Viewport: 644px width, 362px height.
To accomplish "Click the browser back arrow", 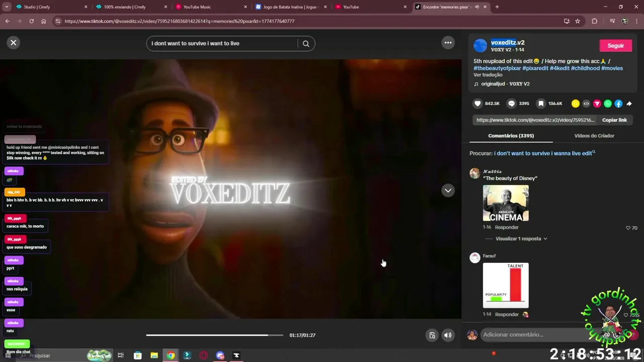I will [7, 21].
